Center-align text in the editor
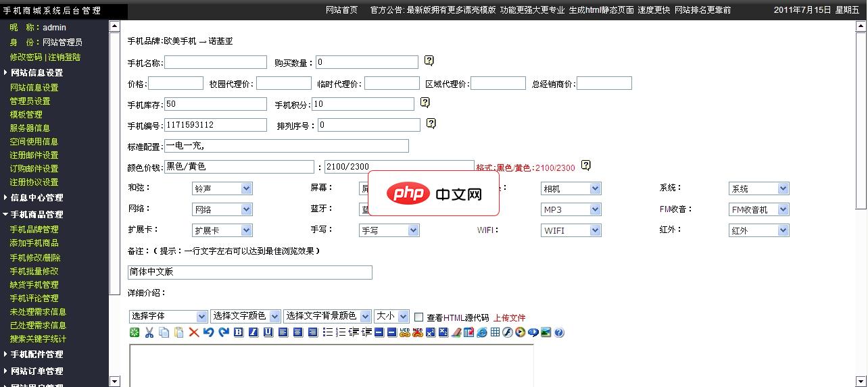868x387 pixels. pos(297,332)
